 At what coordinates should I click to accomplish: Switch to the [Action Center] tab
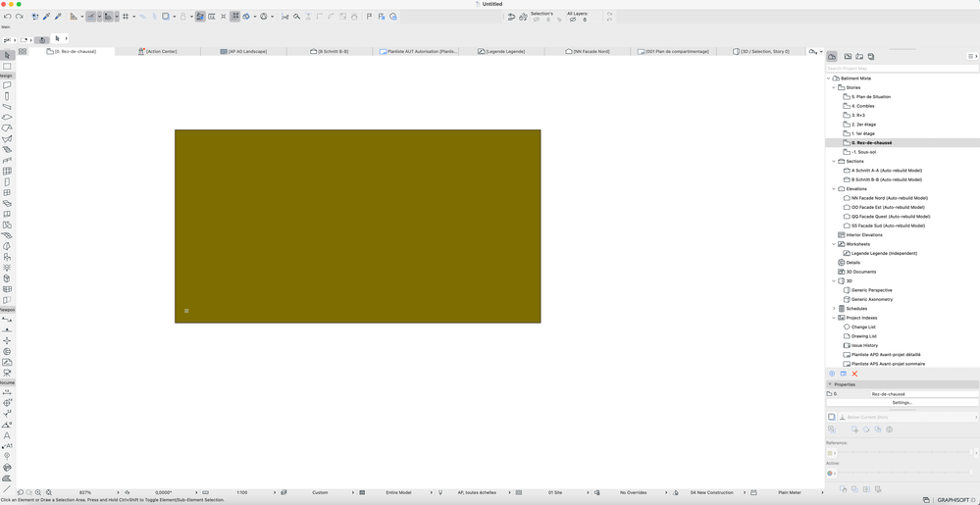click(158, 51)
